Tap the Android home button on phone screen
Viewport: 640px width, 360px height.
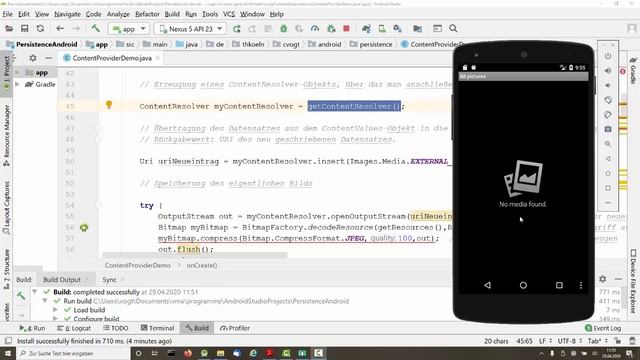[x=523, y=285]
